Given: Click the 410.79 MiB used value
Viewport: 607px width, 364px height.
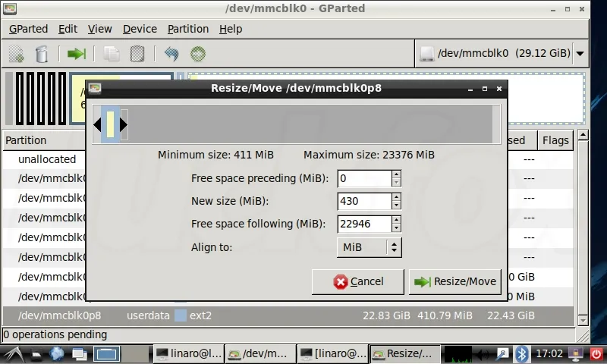Looking at the screenshot, I should coord(445,315).
